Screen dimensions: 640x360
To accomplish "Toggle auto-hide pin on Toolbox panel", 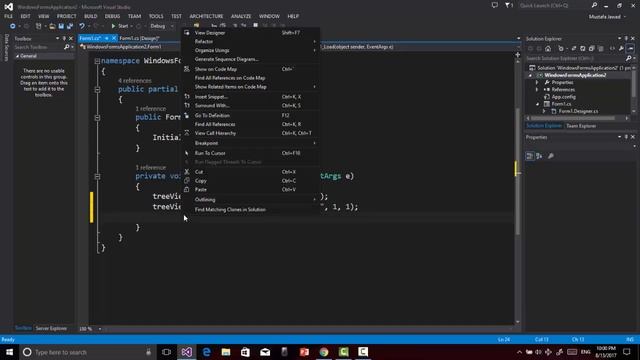I will (64, 38).
